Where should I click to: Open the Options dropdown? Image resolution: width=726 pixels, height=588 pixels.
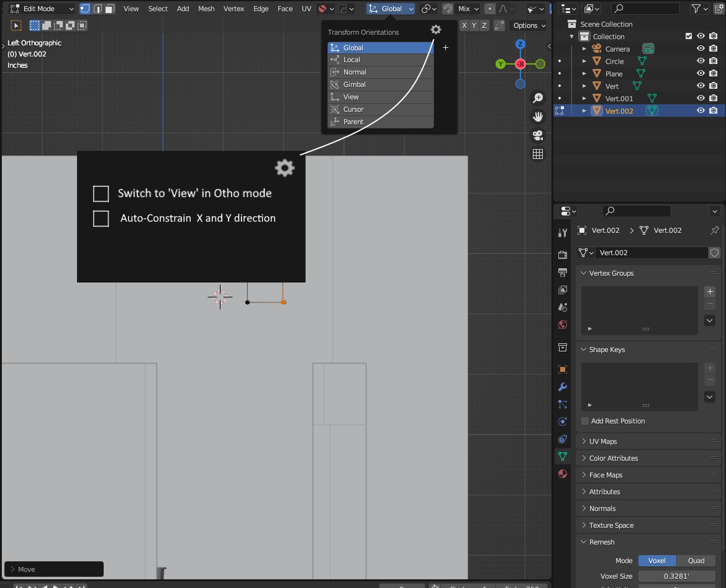click(x=529, y=25)
